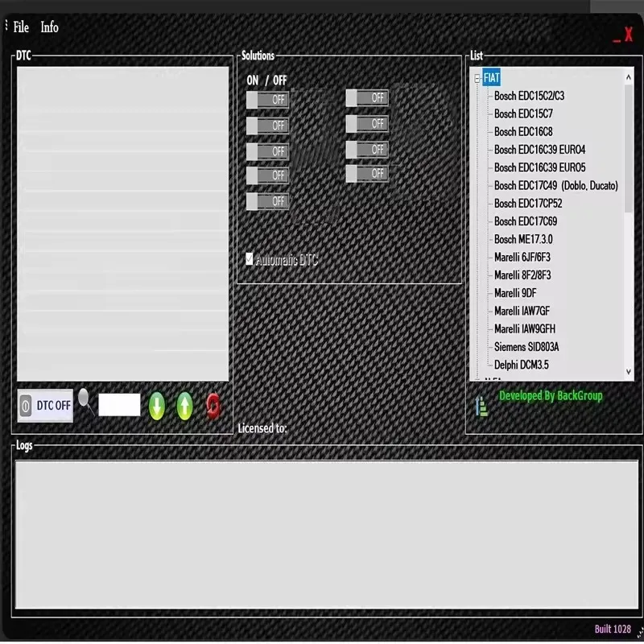The width and height of the screenshot is (644, 644).
Task: Toggle the fifth left-column OFF switch
Action: click(267, 201)
